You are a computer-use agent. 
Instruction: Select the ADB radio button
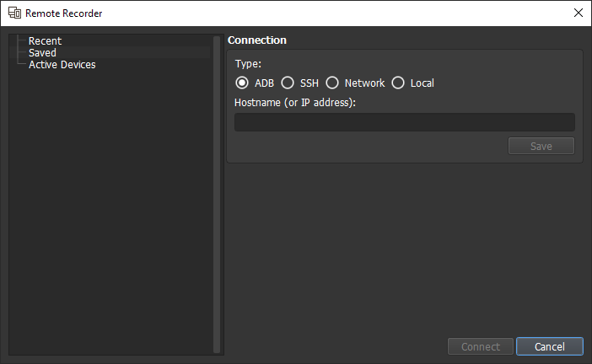click(242, 83)
